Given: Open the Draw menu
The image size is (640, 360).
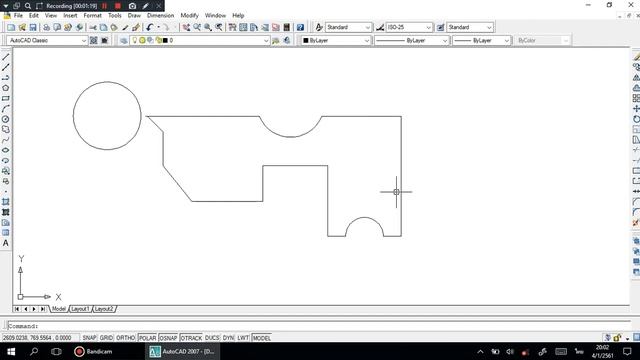Looking at the screenshot, I should pyautogui.click(x=134, y=16).
